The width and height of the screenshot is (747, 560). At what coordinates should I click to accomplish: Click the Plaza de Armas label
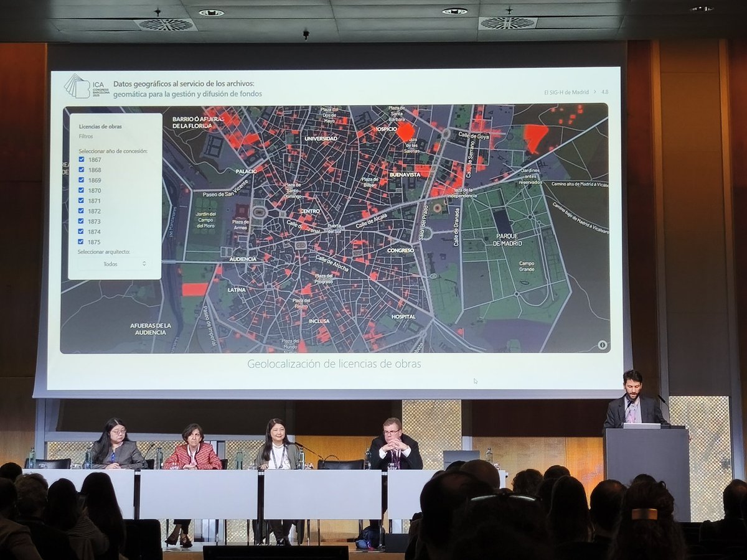241,224
